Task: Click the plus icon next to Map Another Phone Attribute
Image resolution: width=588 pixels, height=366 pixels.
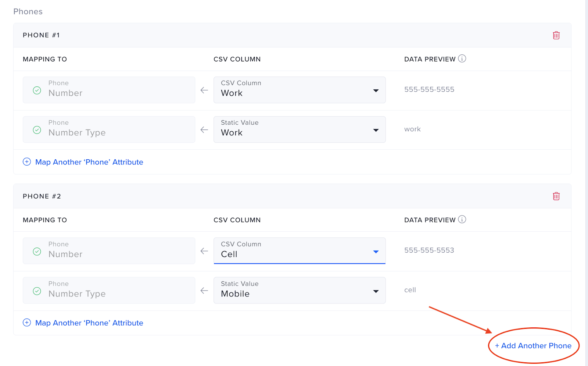Action: pyautogui.click(x=26, y=161)
